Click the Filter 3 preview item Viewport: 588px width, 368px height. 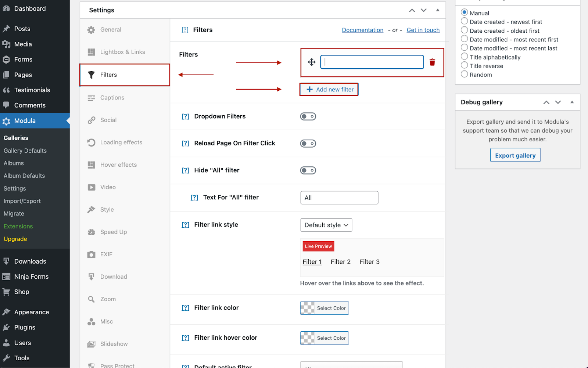click(x=370, y=262)
